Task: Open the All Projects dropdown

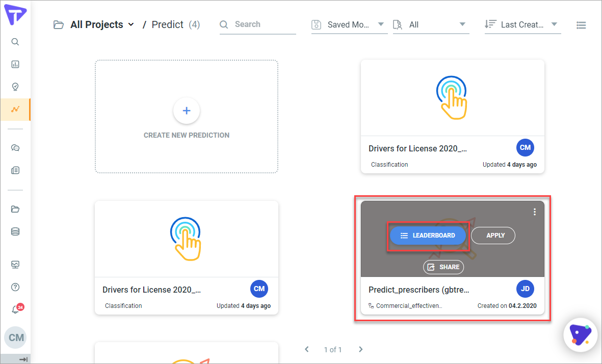Action: point(102,24)
